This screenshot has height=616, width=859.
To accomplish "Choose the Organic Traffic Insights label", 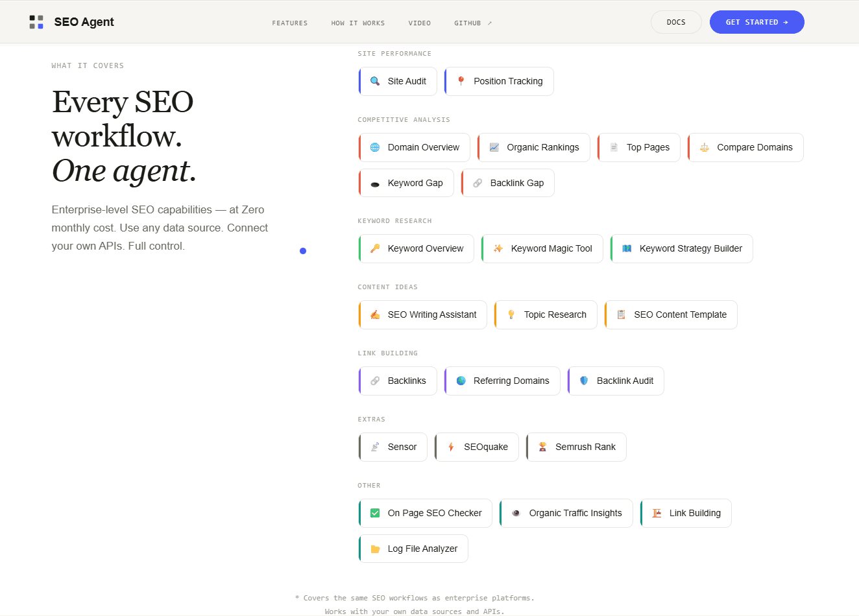I will pyautogui.click(x=575, y=513).
